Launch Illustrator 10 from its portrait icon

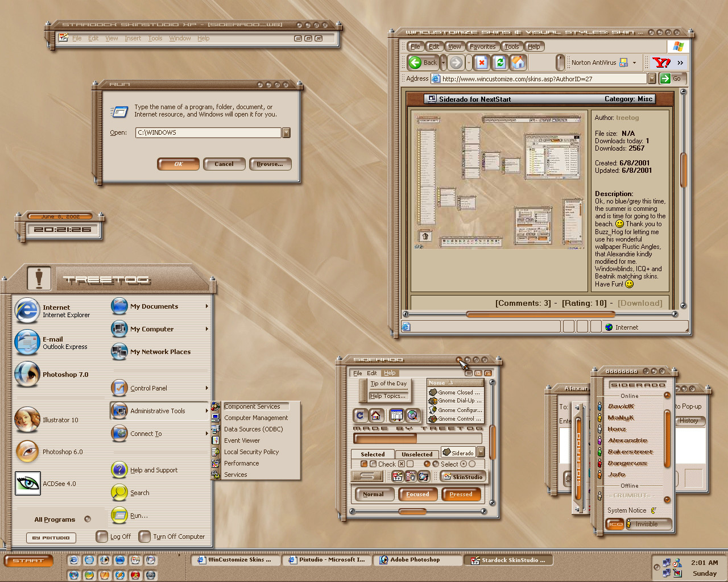tap(27, 419)
